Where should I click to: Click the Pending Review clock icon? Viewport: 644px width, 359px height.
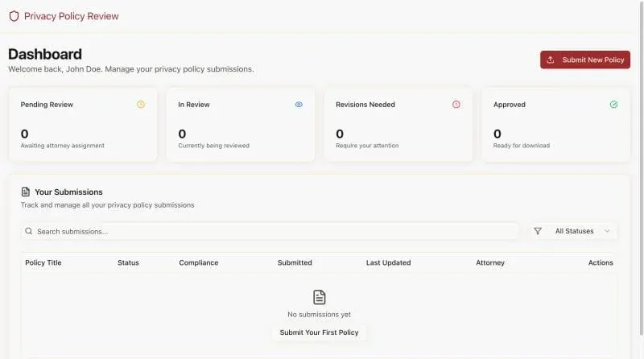(141, 105)
